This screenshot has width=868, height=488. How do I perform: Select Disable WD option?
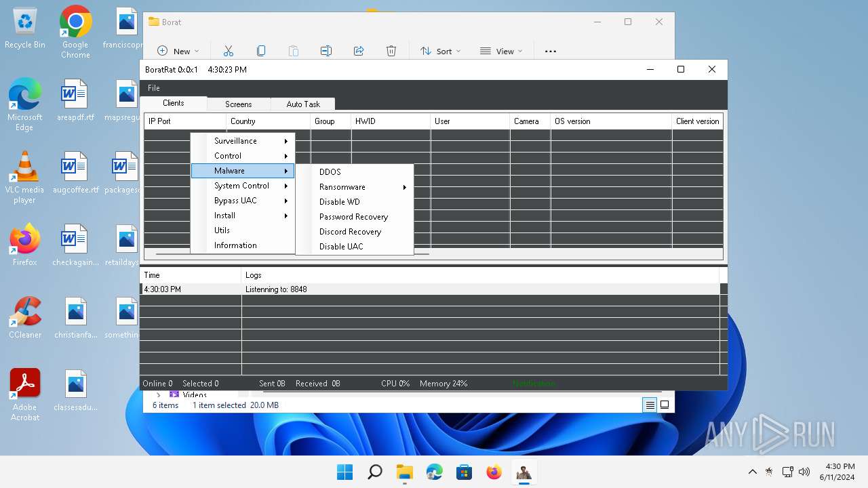[355, 202]
